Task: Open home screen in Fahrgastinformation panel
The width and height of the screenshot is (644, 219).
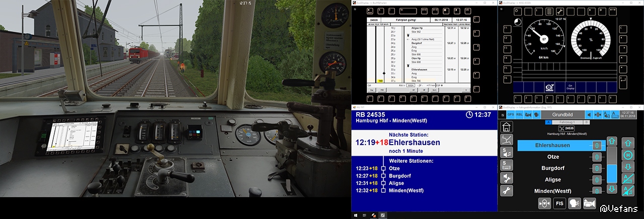Action: click(506, 126)
